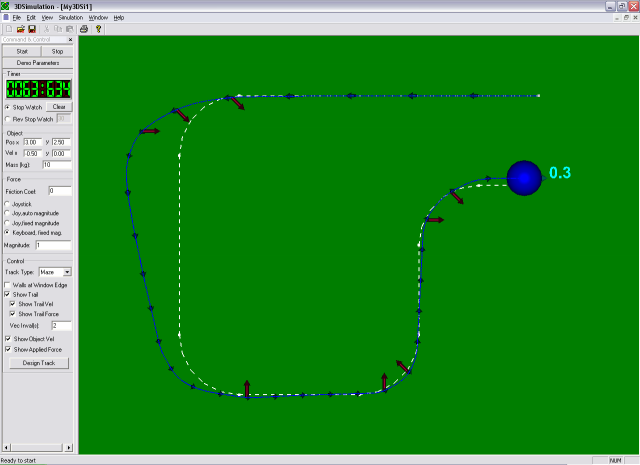Viewport: 640px width, 465px height.
Task: Open About via the question mark icon
Action: click(x=98, y=29)
